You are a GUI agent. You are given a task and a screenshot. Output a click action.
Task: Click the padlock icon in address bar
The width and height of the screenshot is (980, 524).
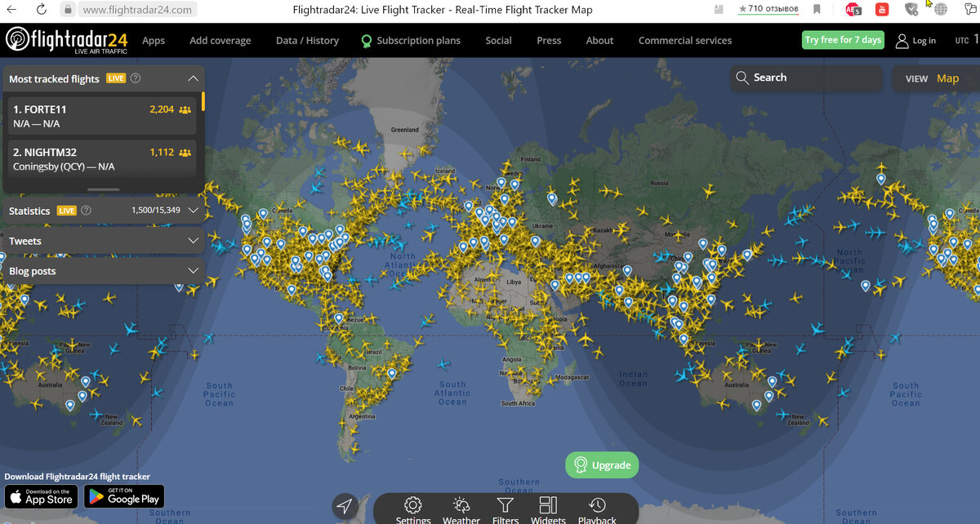[69, 10]
